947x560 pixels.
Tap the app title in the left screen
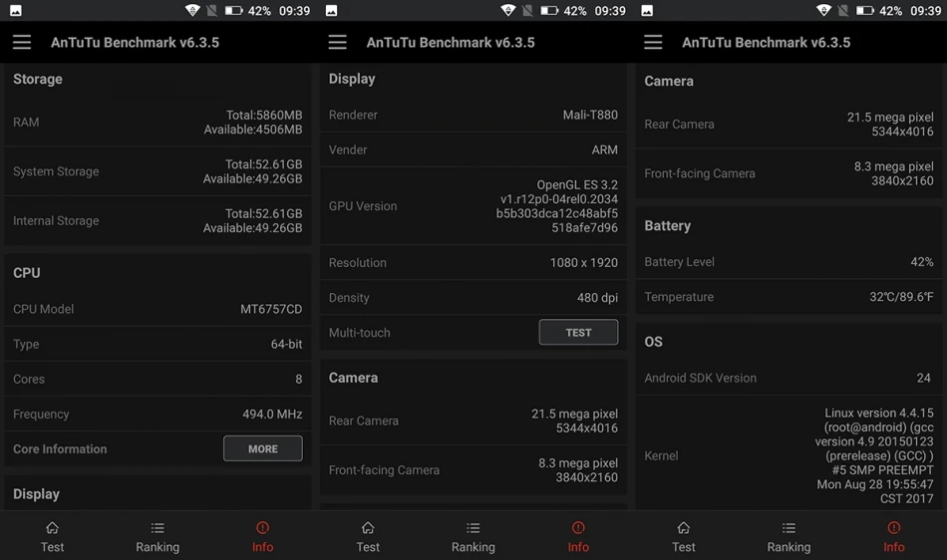tap(135, 42)
